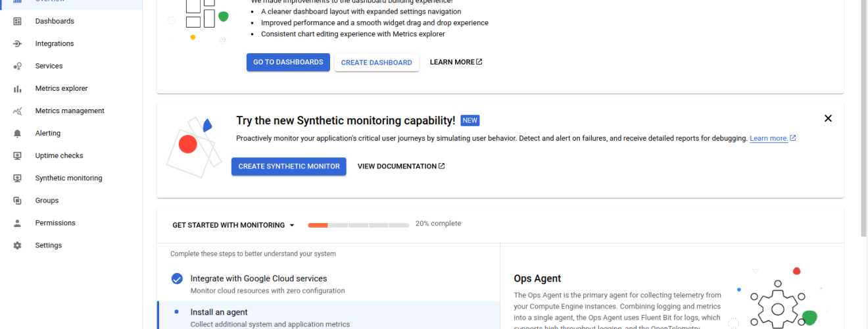Click the Alerting bell icon
The width and height of the screenshot is (868, 329).
click(18, 133)
